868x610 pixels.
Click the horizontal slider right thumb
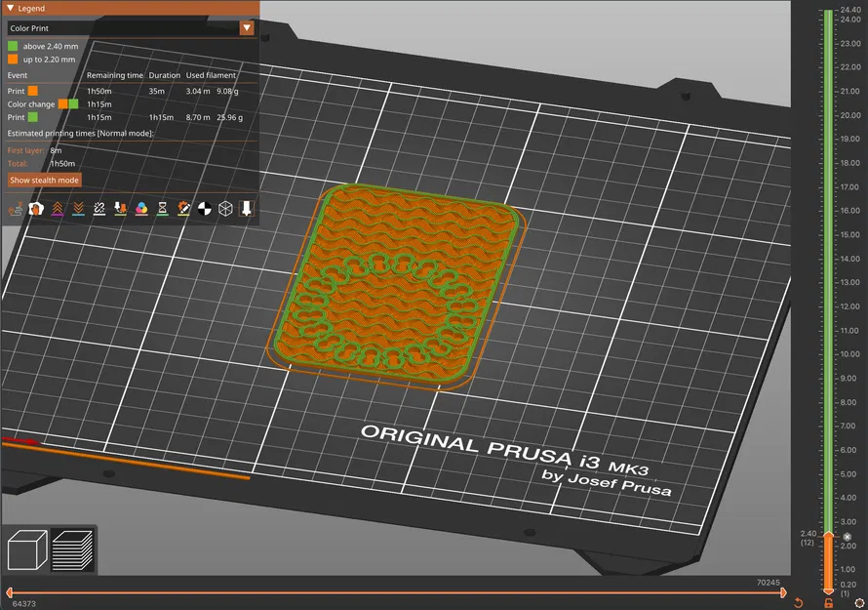[x=783, y=592]
